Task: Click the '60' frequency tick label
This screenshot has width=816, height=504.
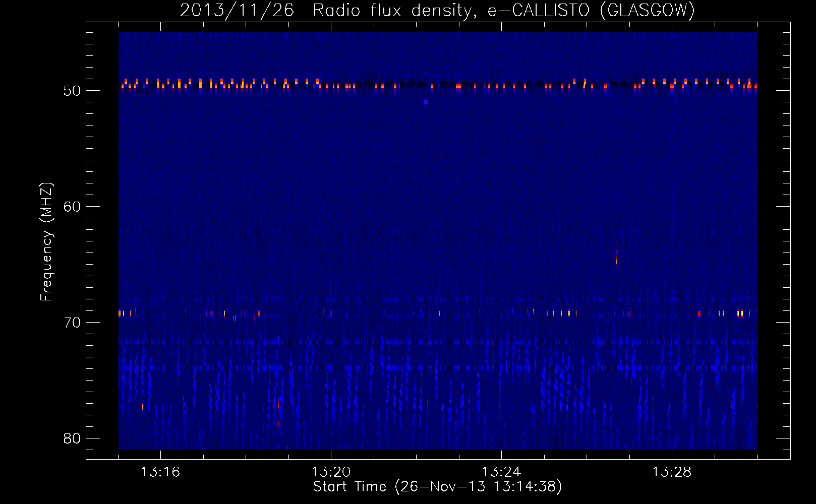Action: tap(72, 207)
